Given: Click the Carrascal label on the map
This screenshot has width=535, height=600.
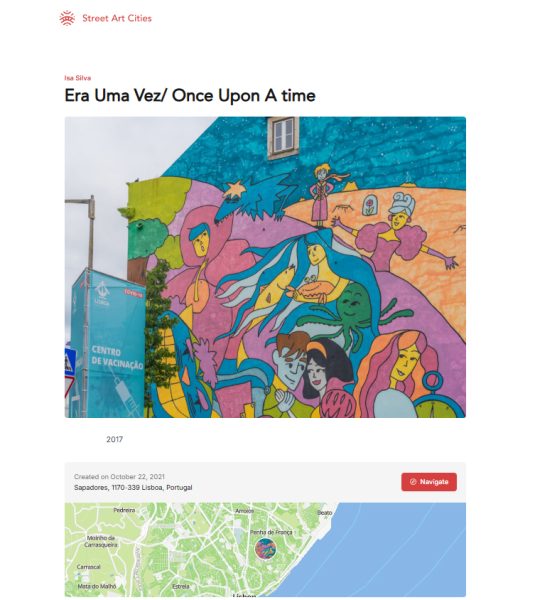Looking at the screenshot, I should 88,567.
